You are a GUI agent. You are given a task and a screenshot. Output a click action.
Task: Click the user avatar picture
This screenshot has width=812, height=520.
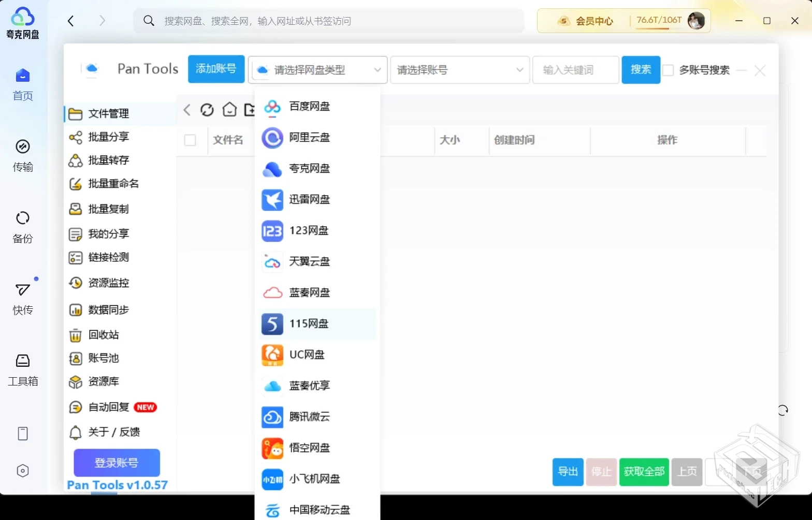pos(696,21)
